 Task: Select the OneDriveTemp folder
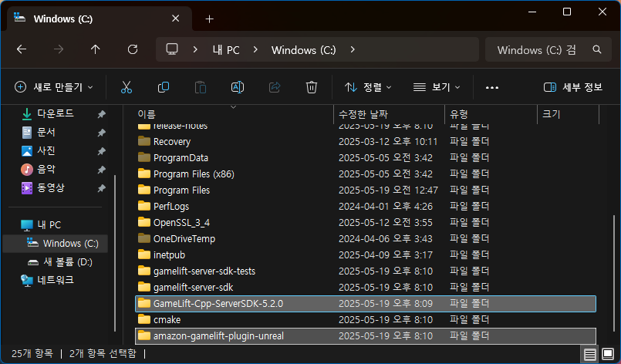point(365,239)
